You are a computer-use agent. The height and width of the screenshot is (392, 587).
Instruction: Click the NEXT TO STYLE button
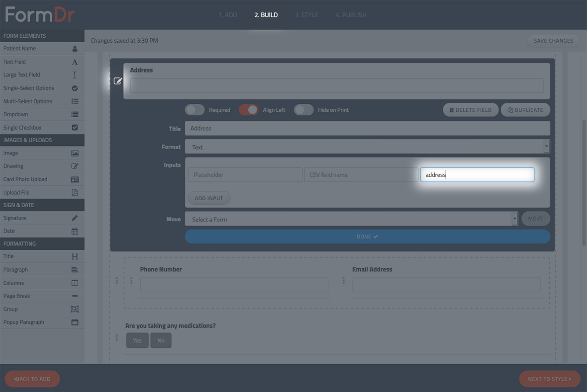(x=550, y=379)
